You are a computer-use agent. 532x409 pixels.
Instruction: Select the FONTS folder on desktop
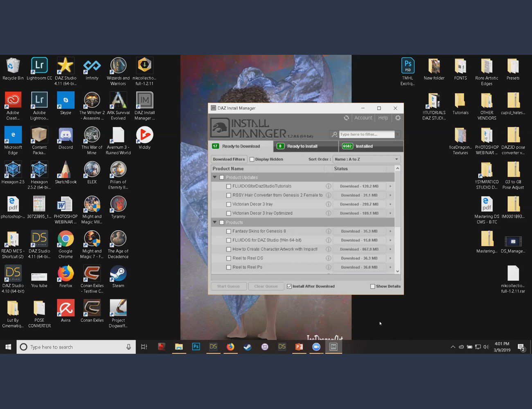460,69
